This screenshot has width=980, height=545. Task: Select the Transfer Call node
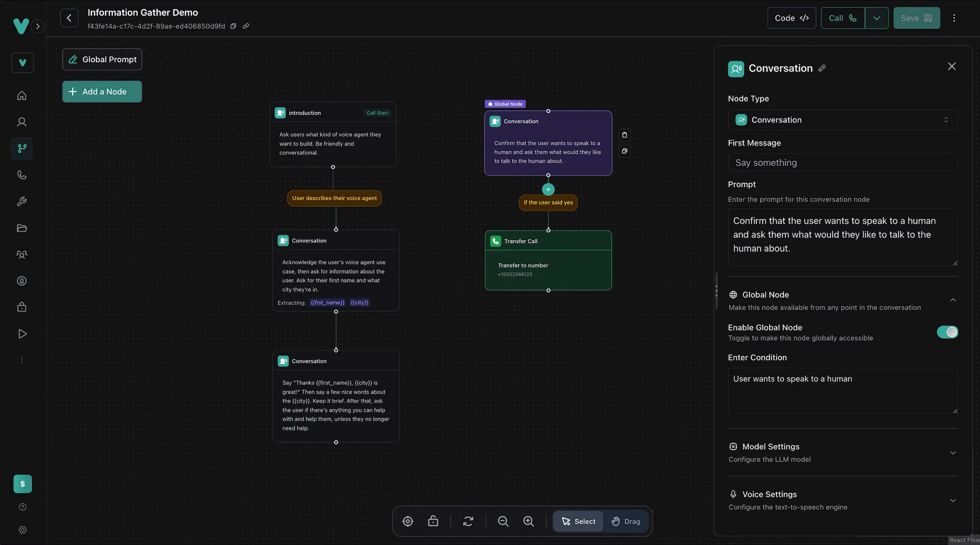(x=548, y=260)
